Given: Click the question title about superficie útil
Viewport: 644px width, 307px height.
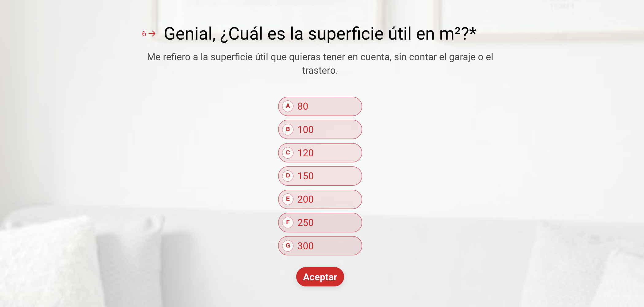Looking at the screenshot, I should coord(316,34).
